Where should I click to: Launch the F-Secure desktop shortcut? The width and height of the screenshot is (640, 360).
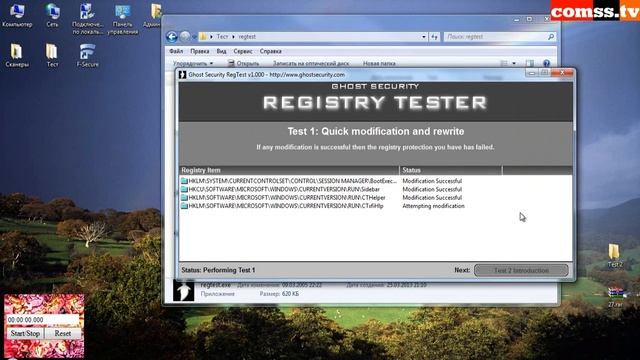[87, 55]
